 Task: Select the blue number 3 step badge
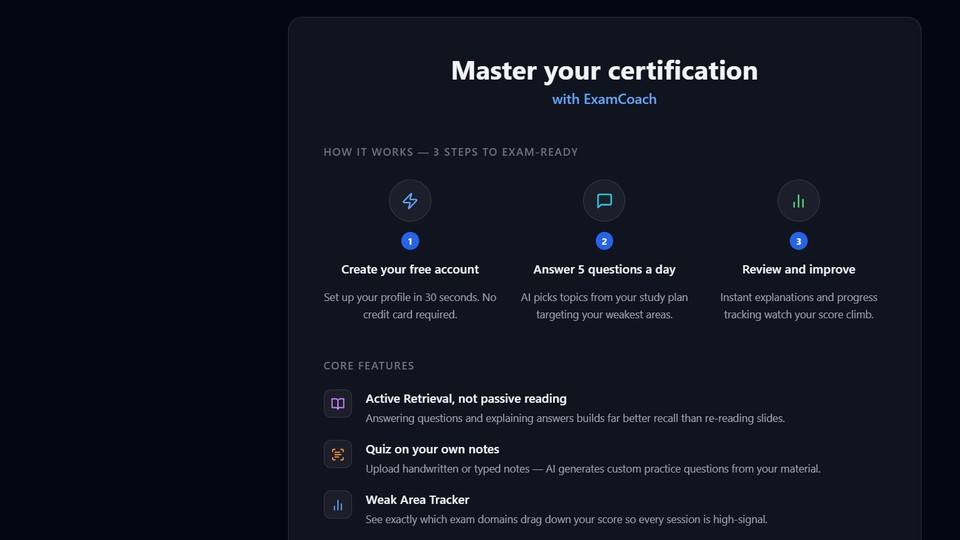798,241
